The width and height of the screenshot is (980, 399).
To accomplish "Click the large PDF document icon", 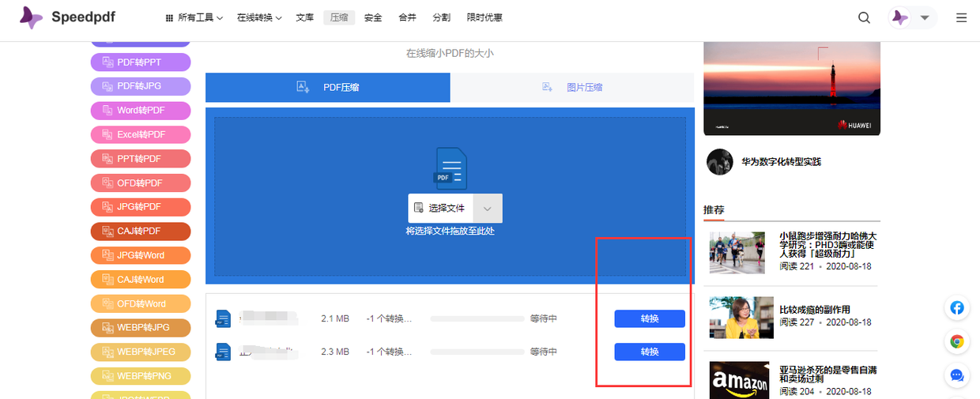I will 450,168.
